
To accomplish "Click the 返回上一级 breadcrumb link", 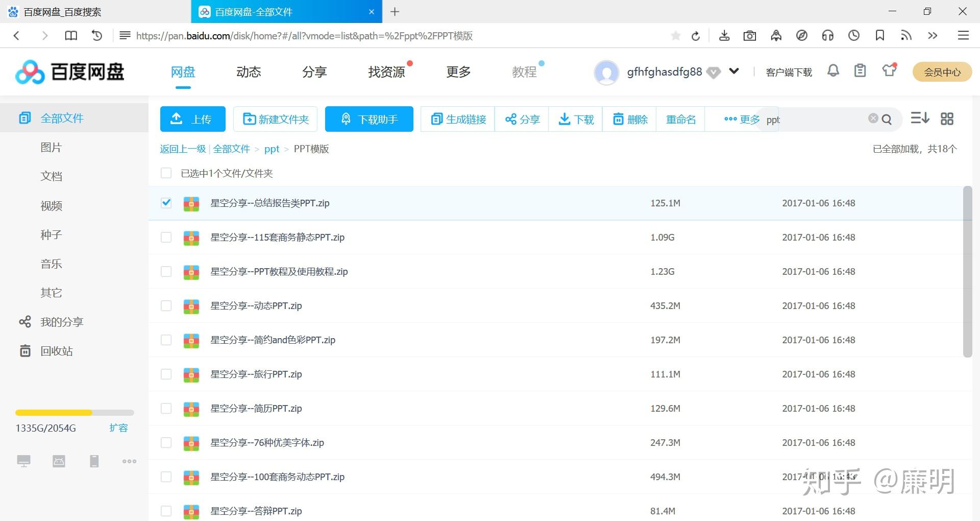I will coord(183,149).
